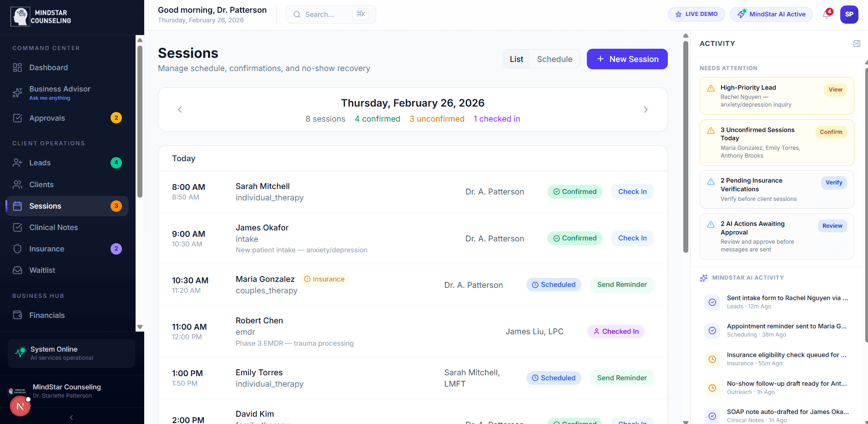
Task: Advance to next day with the right arrow
Action: tap(646, 109)
